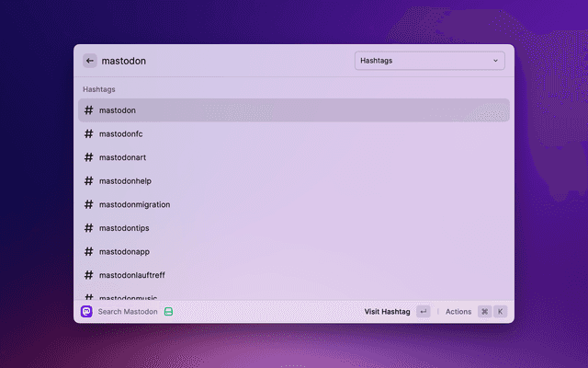Open the Actions panel
This screenshot has width=588, height=368.
(458, 312)
